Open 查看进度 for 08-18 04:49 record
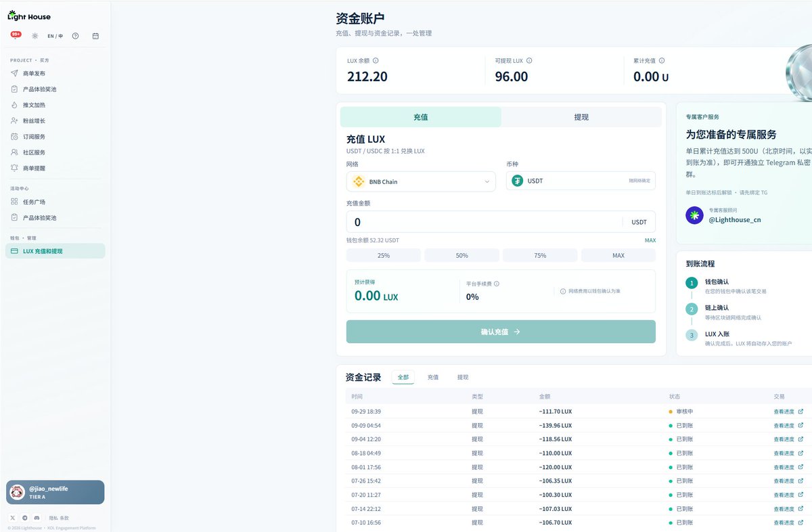Viewport: 812px width, 532px height. click(x=788, y=453)
